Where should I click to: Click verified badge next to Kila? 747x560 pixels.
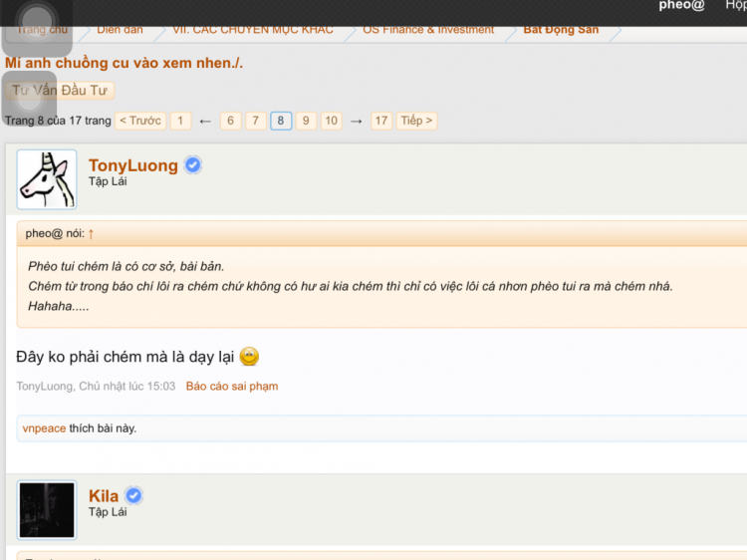click(133, 495)
